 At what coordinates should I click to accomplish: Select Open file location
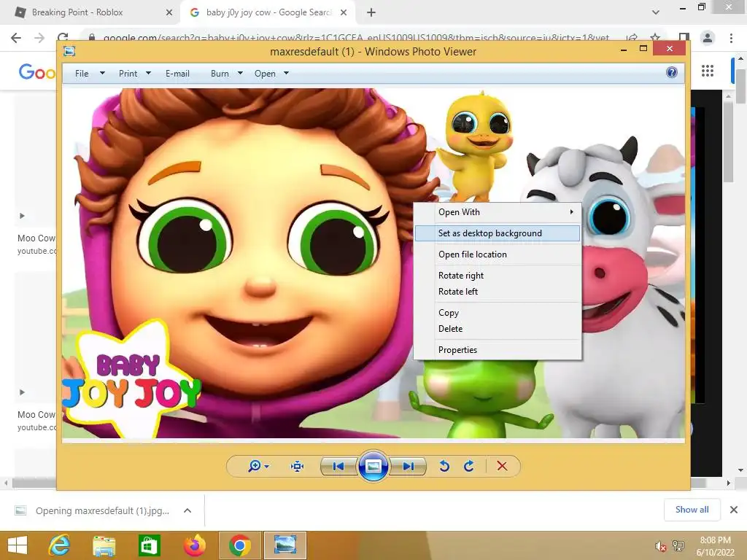498,254
